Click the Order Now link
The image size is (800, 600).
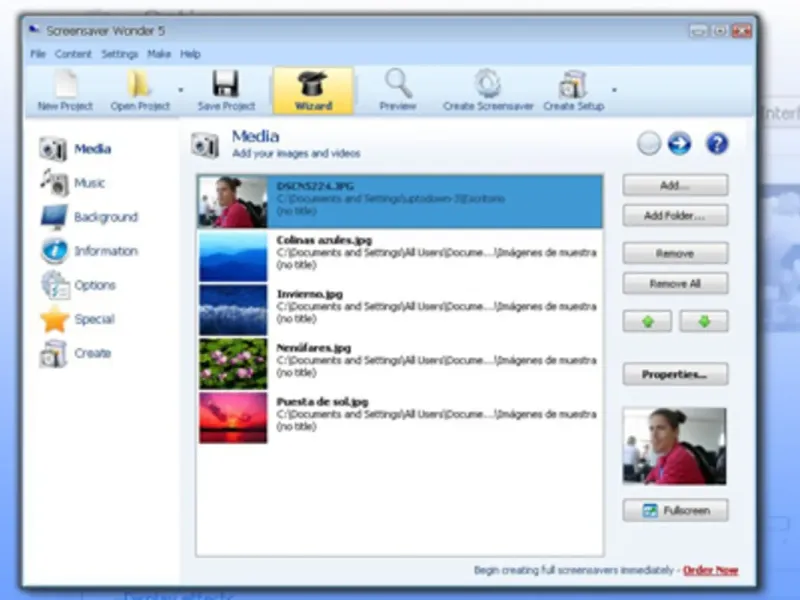pyautogui.click(x=710, y=570)
